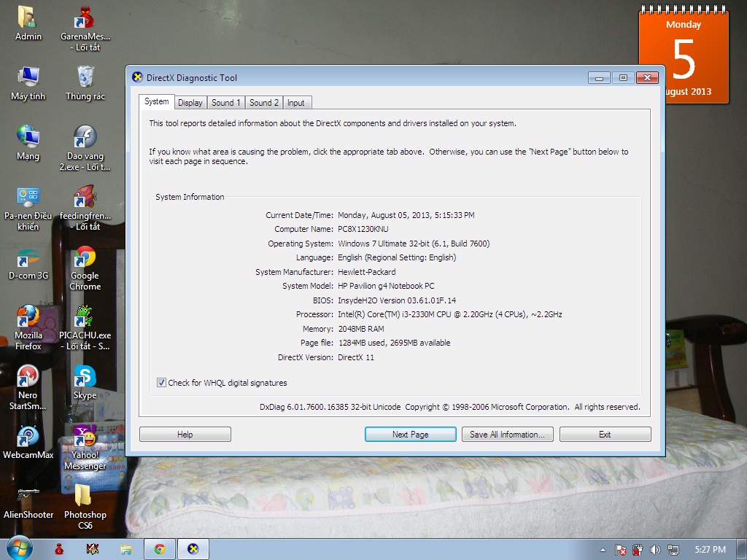Show hidden system tray icons

point(603,550)
